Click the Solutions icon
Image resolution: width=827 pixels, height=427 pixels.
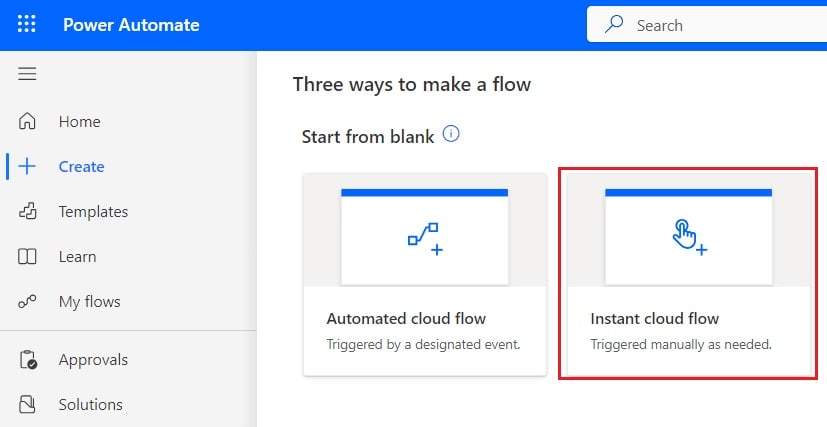pos(27,404)
